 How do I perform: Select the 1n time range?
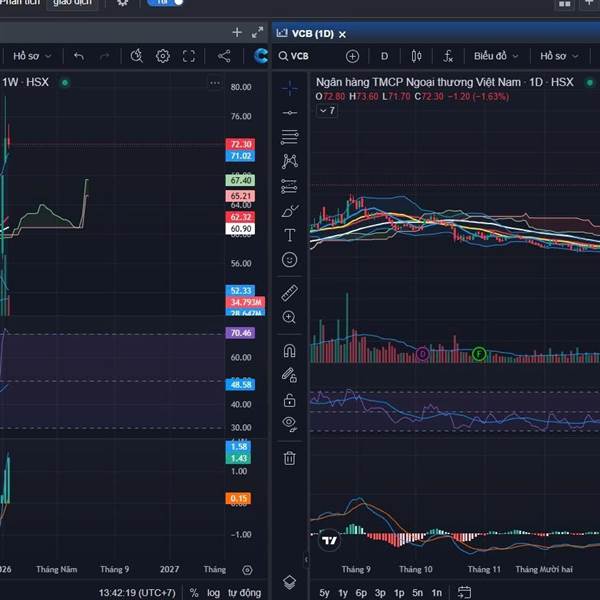pos(437,593)
